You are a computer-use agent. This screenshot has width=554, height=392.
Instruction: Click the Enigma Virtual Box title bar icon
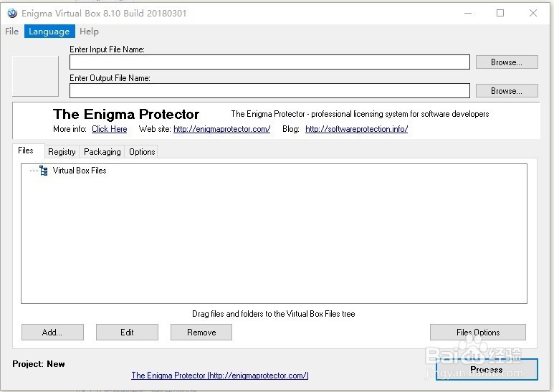pos(12,13)
